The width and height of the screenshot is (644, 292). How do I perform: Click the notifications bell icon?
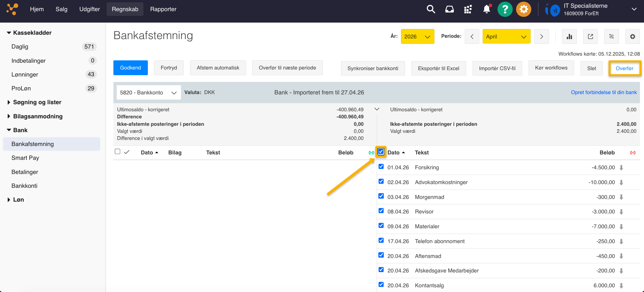tap(486, 9)
